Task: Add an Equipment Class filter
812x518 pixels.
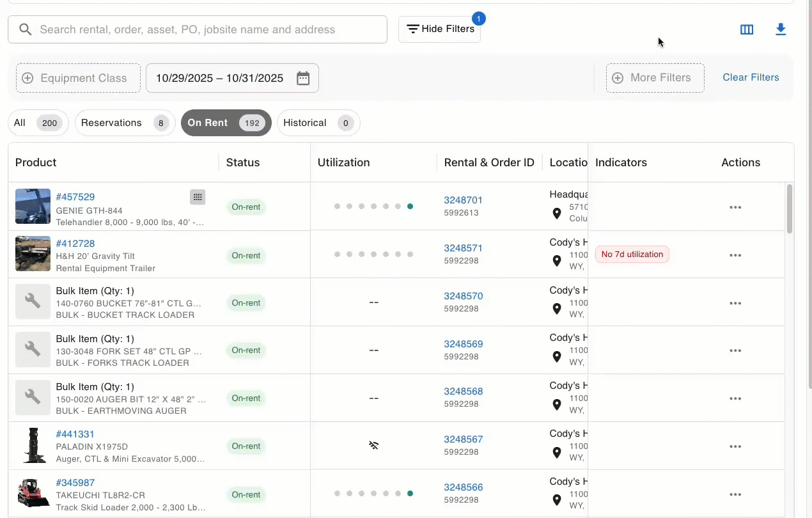Action: pyautogui.click(x=78, y=78)
